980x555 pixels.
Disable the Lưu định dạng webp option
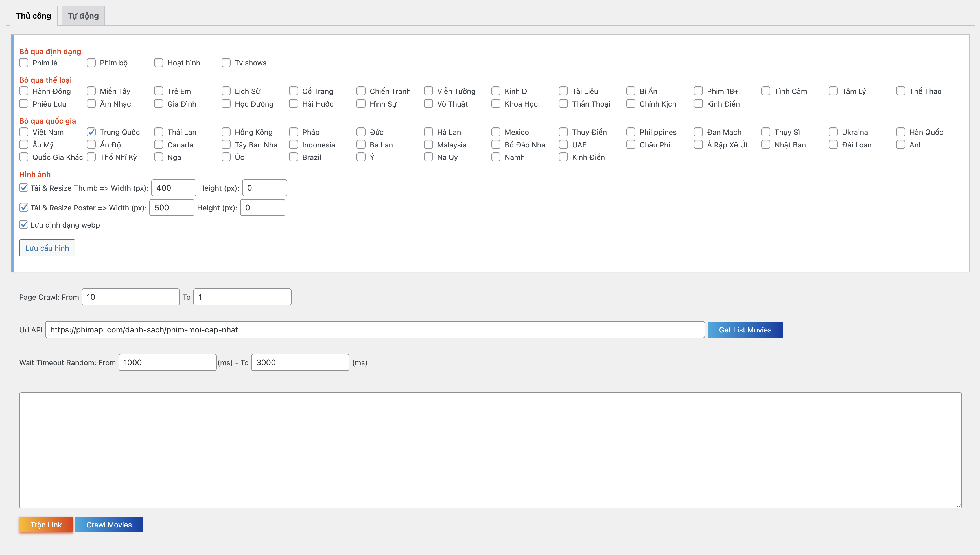pyautogui.click(x=24, y=224)
